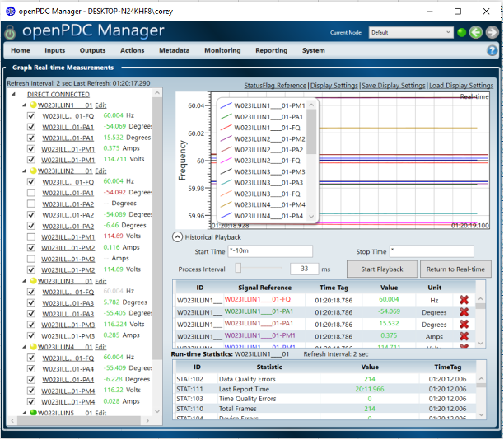This screenshot has width=504, height=440.
Task: Open the Metadata menu
Action: (174, 50)
